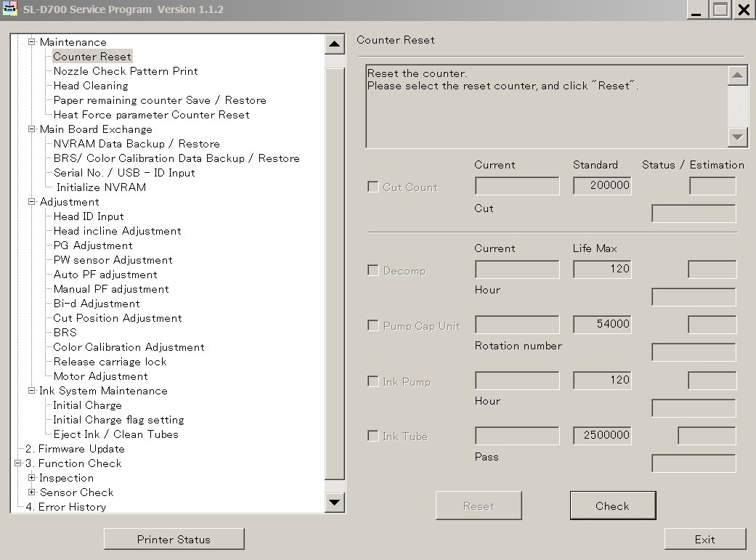Click the Ink Tube Current pass field

pyautogui.click(x=517, y=436)
